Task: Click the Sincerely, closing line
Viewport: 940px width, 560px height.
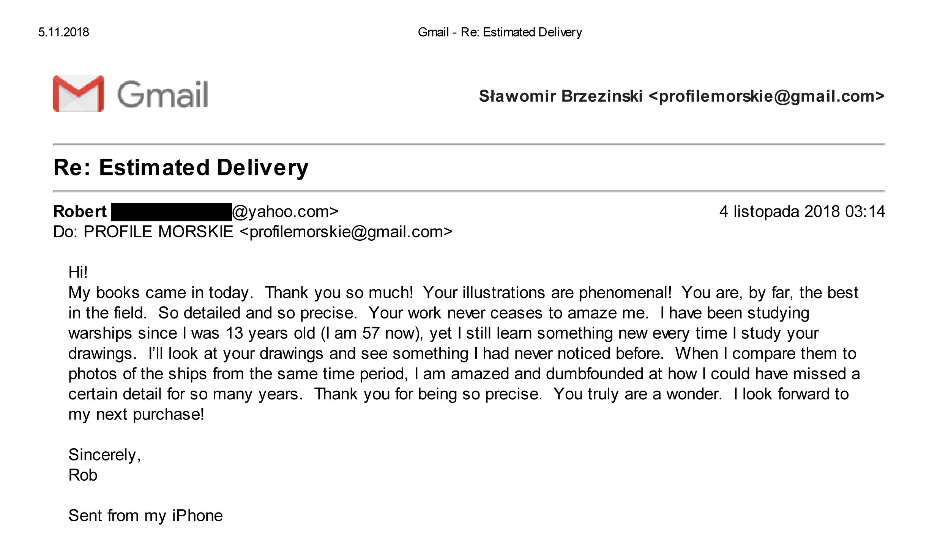Action: click(x=104, y=455)
